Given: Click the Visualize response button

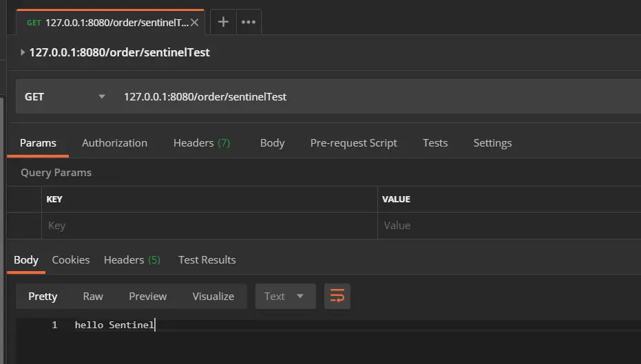Looking at the screenshot, I should click(213, 297).
